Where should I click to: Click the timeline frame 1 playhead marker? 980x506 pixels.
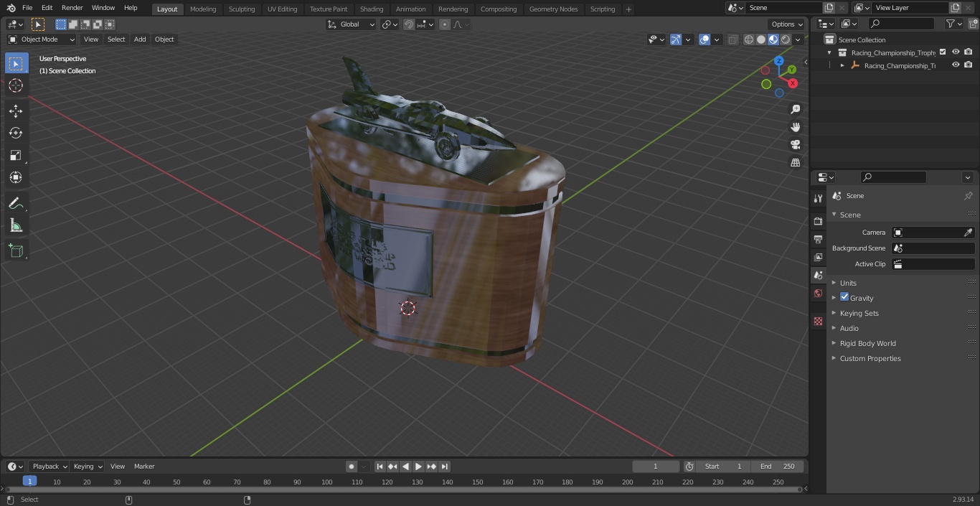tap(29, 482)
